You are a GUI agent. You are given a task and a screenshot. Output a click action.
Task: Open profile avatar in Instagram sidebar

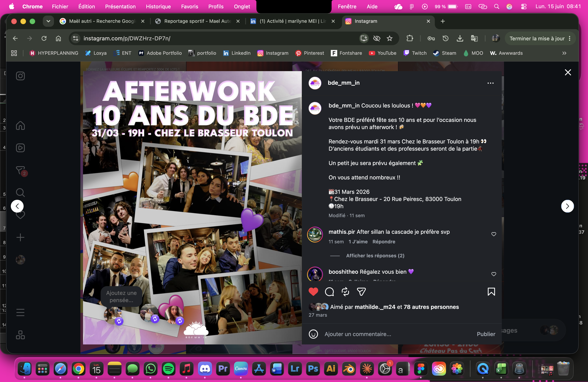point(20,260)
